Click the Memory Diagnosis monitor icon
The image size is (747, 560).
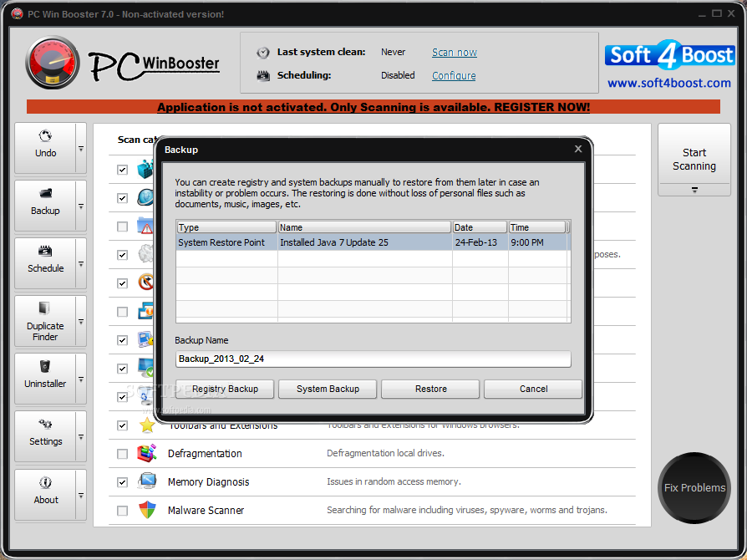[147, 481]
